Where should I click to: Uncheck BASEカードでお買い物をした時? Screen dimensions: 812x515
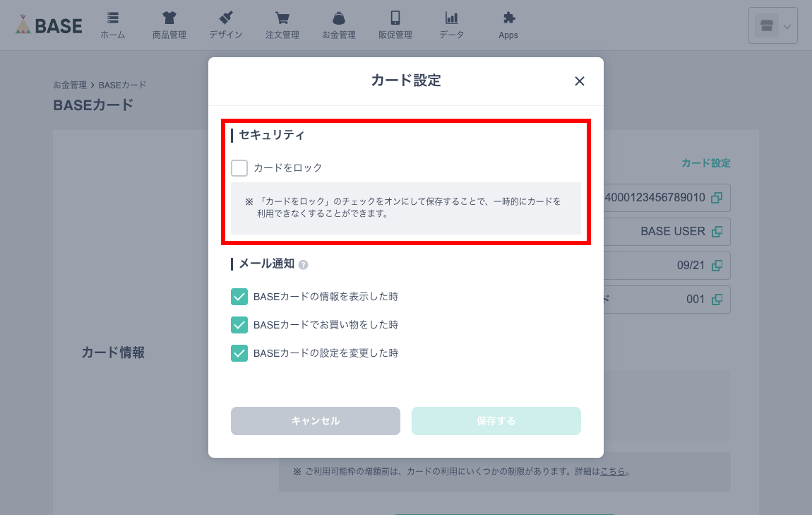[239, 325]
